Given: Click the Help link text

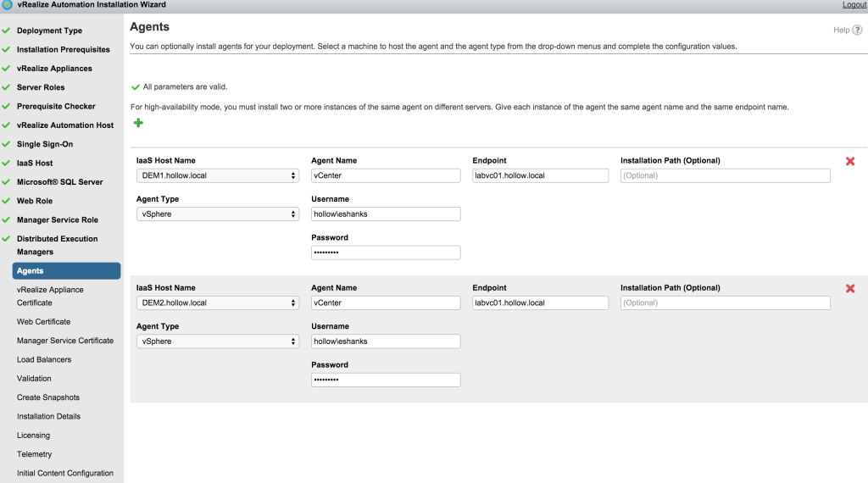Looking at the screenshot, I should point(841,30).
